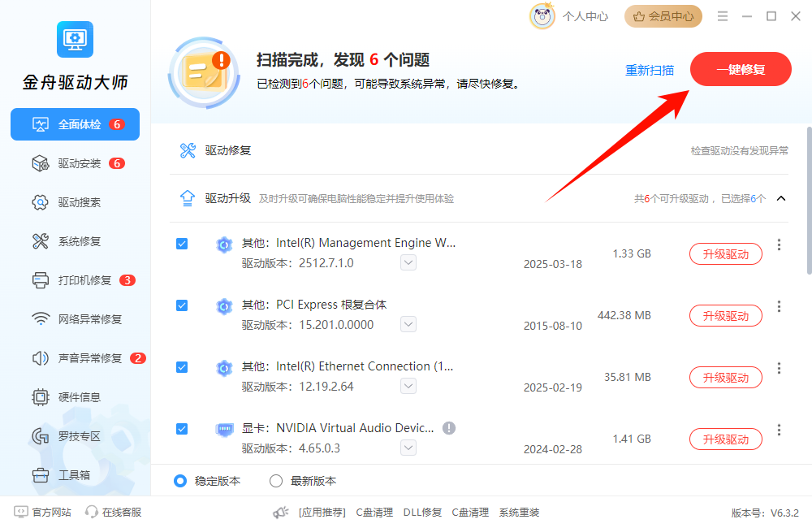The width and height of the screenshot is (812, 528).
Task: Open more options for Intel Ethernet row
Action: coord(779,368)
